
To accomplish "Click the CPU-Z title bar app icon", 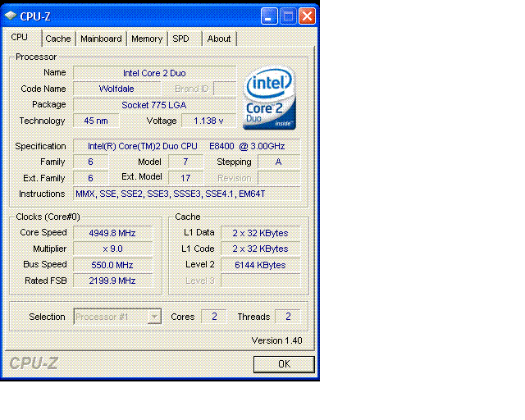I will [x=11, y=16].
